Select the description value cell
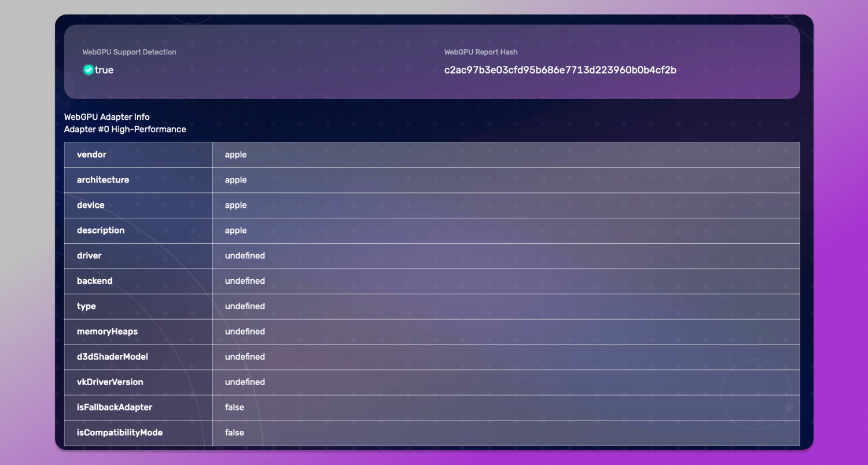 coord(235,230)
